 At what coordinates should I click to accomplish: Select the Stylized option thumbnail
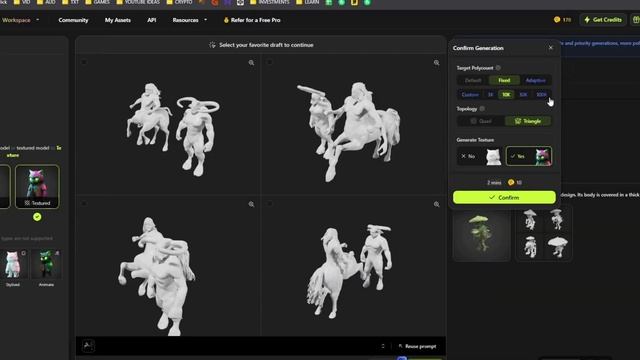pyautogui.click(x=13, y=265)
